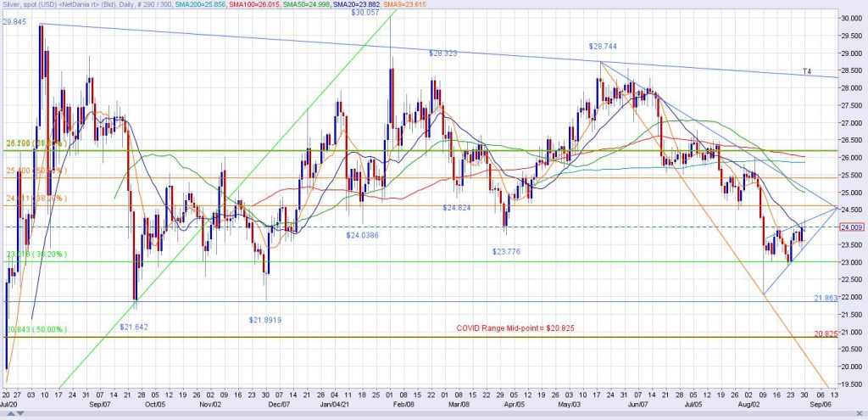Click the 26.000 price axis value

point(853,157)
